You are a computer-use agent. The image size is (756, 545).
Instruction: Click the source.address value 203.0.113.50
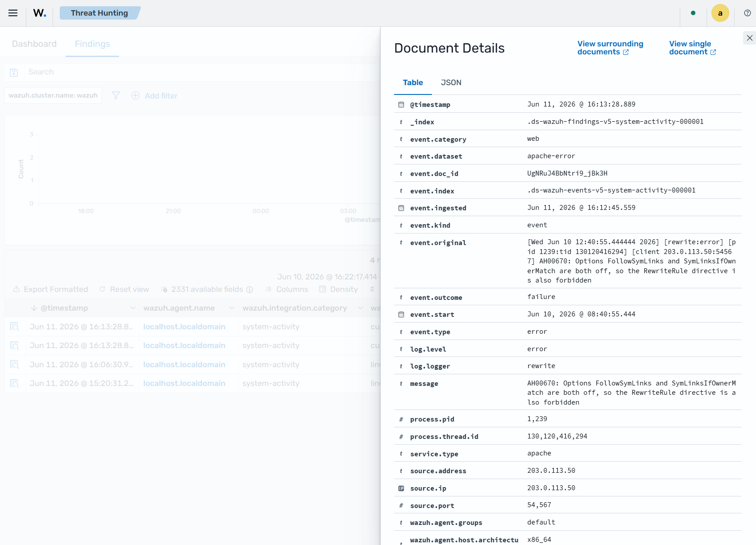pyautogui.click(x=551, y=471)
